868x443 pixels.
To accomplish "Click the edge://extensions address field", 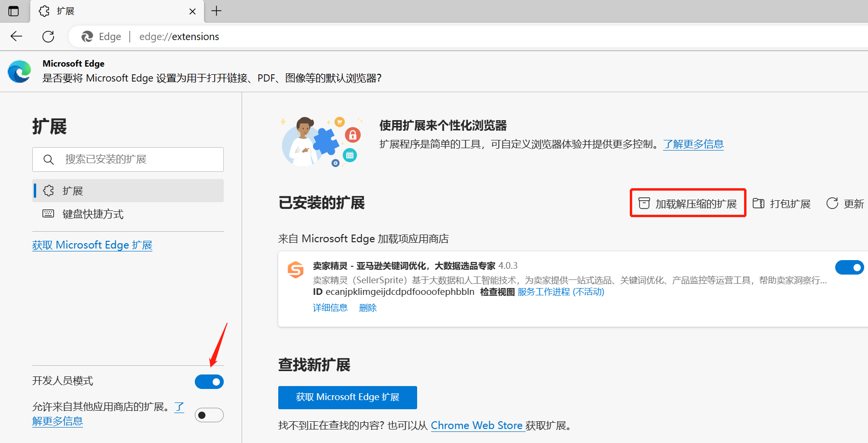I will (179, 37).
